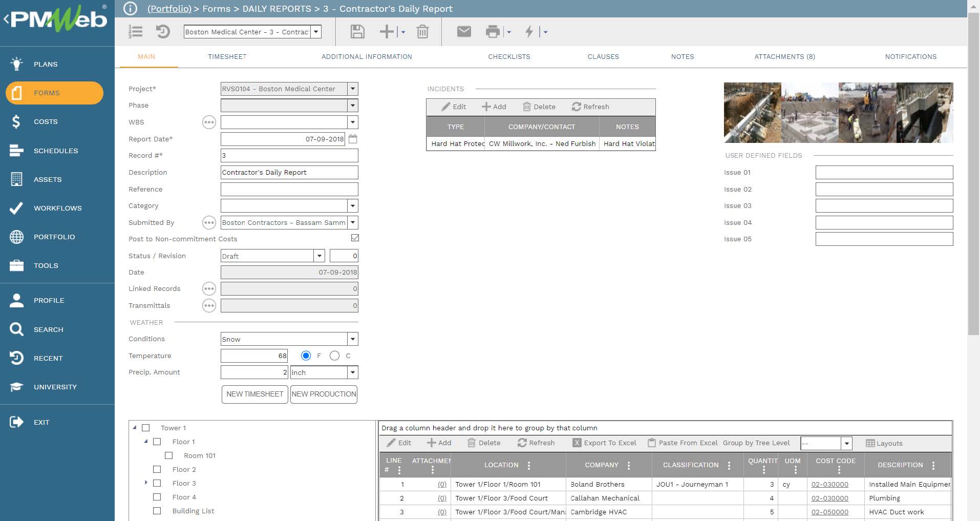This screenshot has width=980, height=521.
Task: Switch to the Notes tab
Action: pyautogui.click(x=683, y=56)
